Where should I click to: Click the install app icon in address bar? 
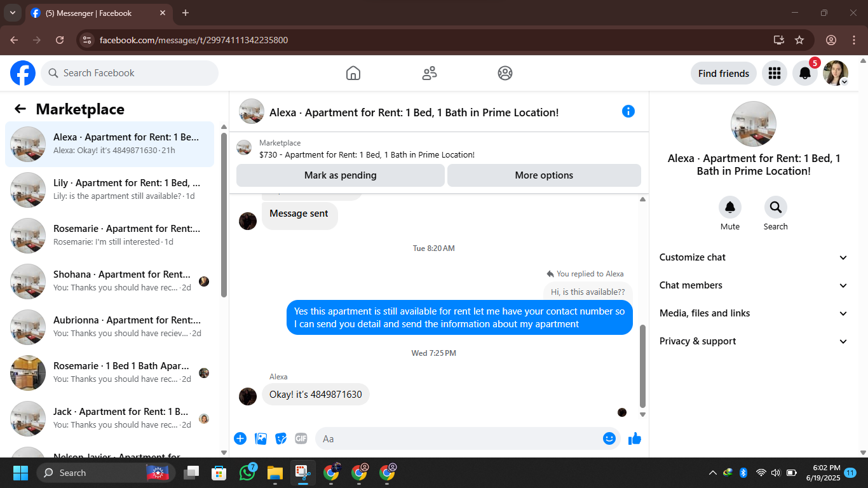coord(779,40)
